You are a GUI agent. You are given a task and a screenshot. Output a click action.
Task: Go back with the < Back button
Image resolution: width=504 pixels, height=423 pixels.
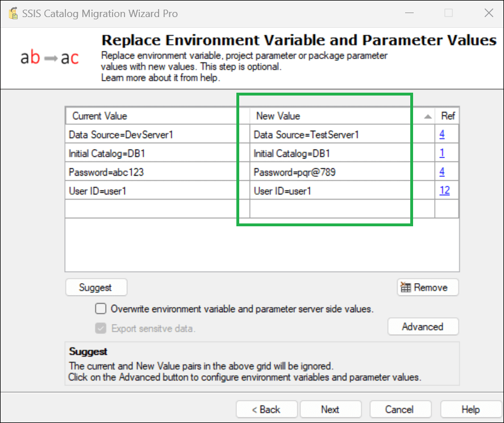[266, 409]
